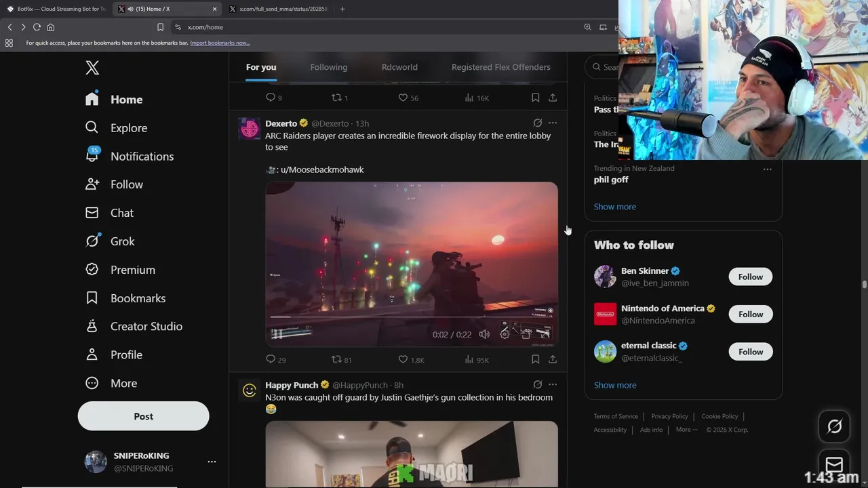Open the Chat messages page

coord(109,213)
